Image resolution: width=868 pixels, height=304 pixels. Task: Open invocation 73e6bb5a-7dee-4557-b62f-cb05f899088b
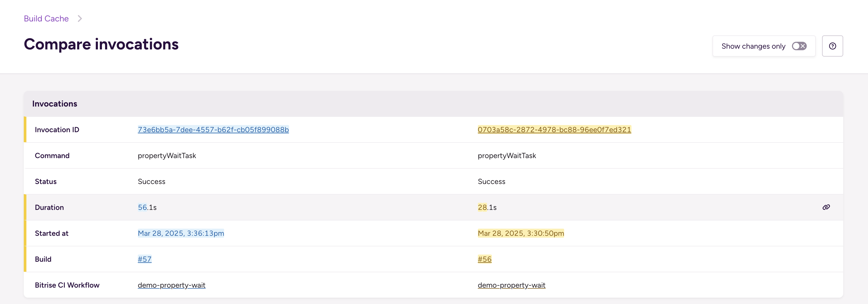213,130
